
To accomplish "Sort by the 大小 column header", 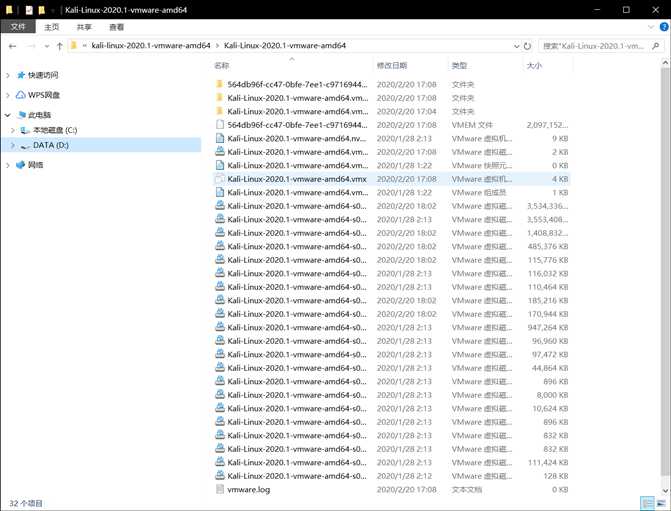I will coord(534,65).
